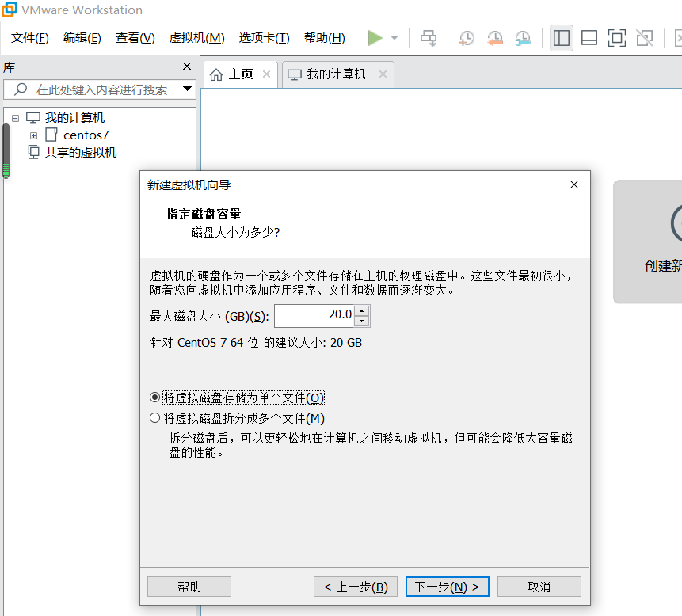Close the 主页 tab
This screenshot has height=616, width=682.
coord(267,74)
